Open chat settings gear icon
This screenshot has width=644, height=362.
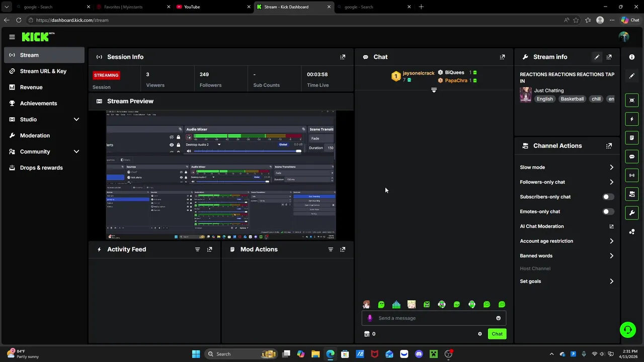tap(479, 334)
